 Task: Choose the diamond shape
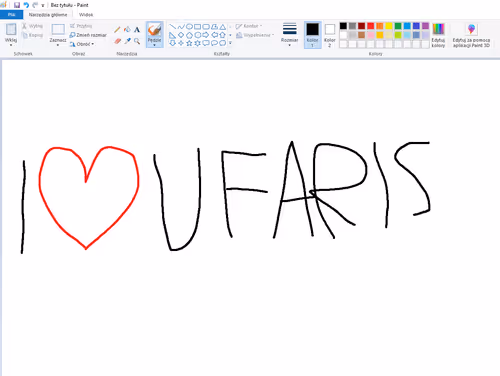(181, 35)
